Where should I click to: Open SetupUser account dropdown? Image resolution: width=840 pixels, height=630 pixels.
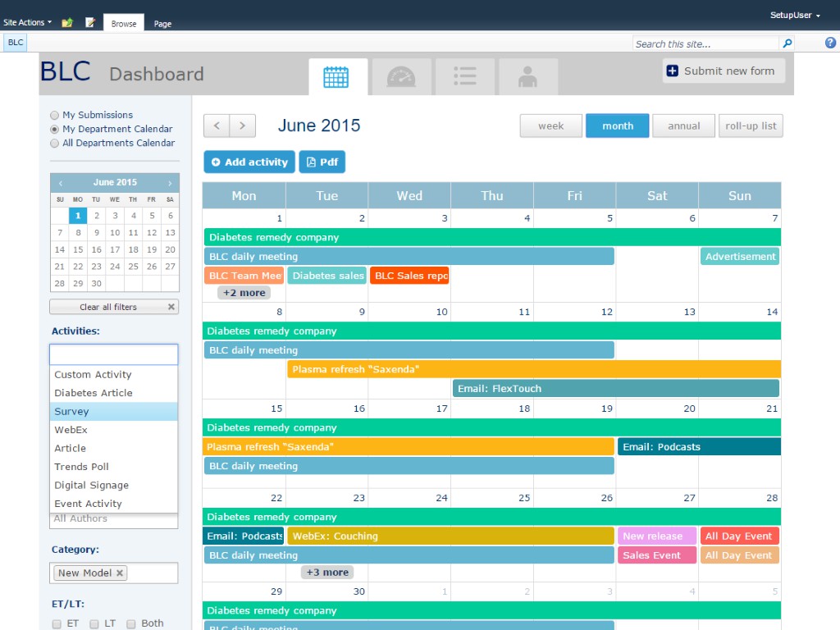(795, 15)
